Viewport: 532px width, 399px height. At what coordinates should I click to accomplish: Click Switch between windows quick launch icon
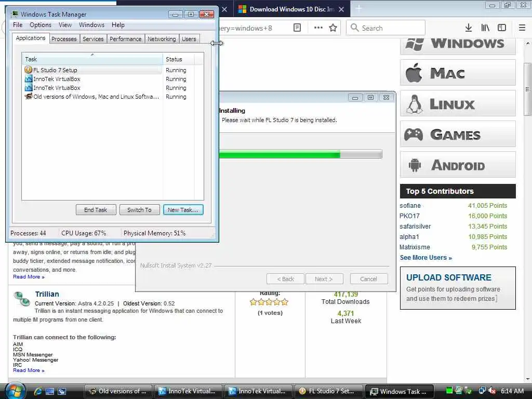tap(62, 391)
